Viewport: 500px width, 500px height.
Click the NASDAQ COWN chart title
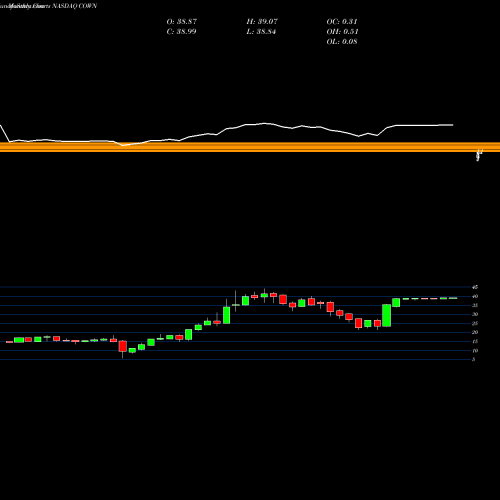click(75, 6)
